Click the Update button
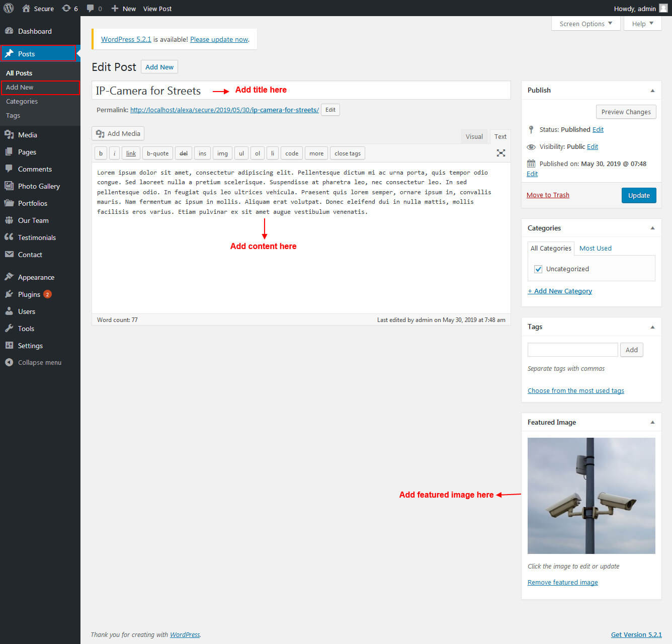The image size is (672, 644). pos(639,195)
